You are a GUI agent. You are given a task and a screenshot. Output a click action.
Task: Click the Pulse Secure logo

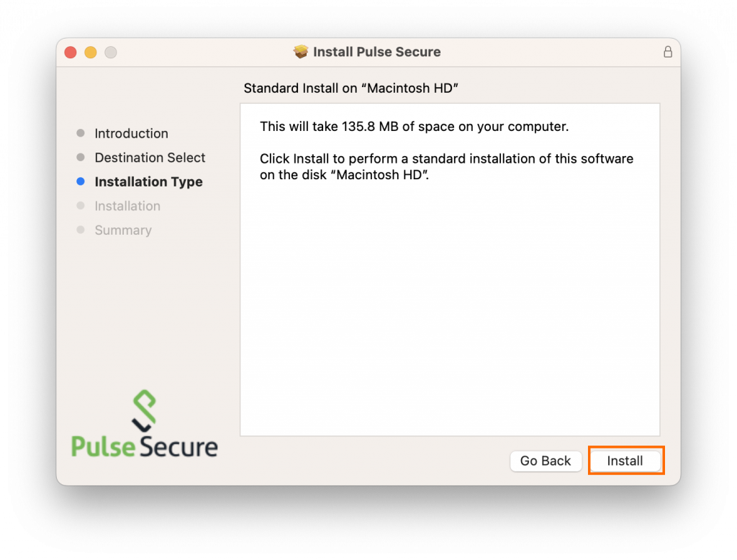tap(143, 423)
